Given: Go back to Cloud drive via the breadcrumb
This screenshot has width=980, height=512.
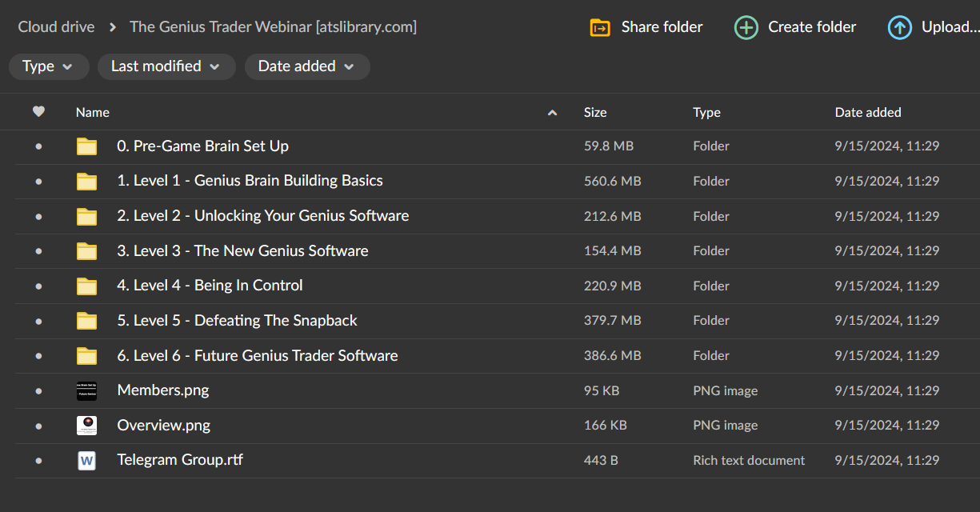Looking at the screenshot, I should click(56, 26).
